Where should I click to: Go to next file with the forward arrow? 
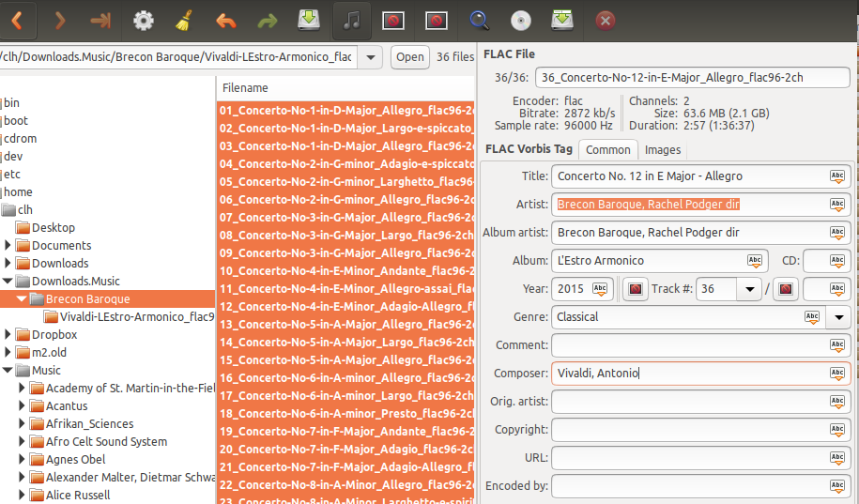(x=60, y=21)
